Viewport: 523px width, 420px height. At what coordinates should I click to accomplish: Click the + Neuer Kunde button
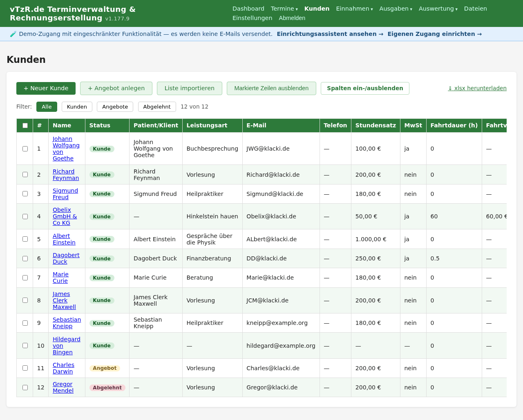[46, 88]
